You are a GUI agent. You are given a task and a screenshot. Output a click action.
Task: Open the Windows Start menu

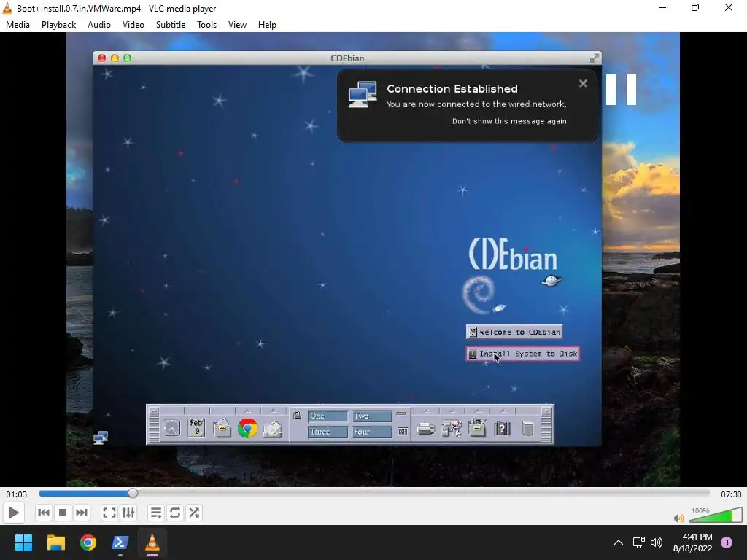(23, 542)
